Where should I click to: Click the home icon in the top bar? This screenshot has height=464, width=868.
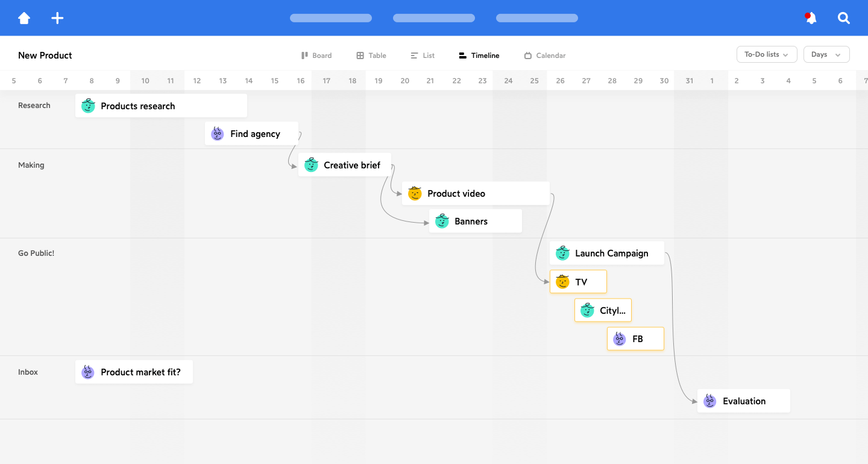click(x=24, y=18)
